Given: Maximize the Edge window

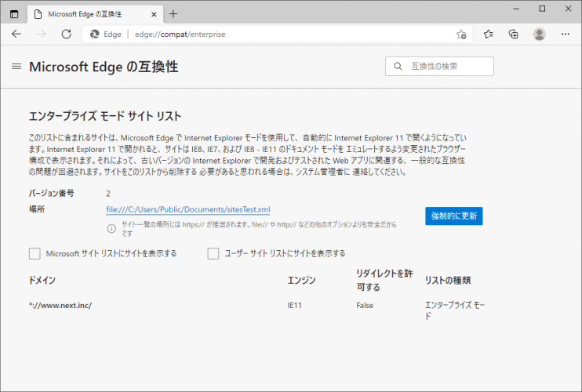Looking at the screenshot, I should (x=542, y=9).
